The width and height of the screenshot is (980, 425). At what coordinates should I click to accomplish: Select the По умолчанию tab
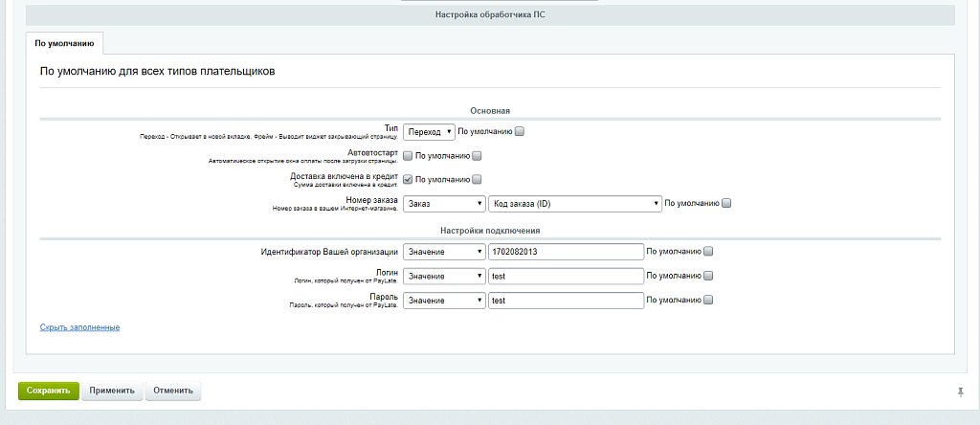pyautogui.click(x=64, y=43)
